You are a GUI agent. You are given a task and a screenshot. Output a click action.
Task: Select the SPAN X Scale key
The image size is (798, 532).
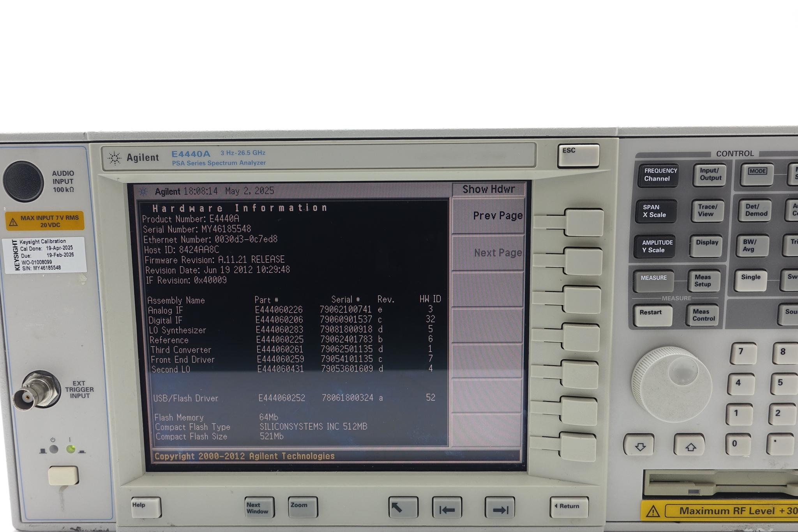[x=656, y=211]
